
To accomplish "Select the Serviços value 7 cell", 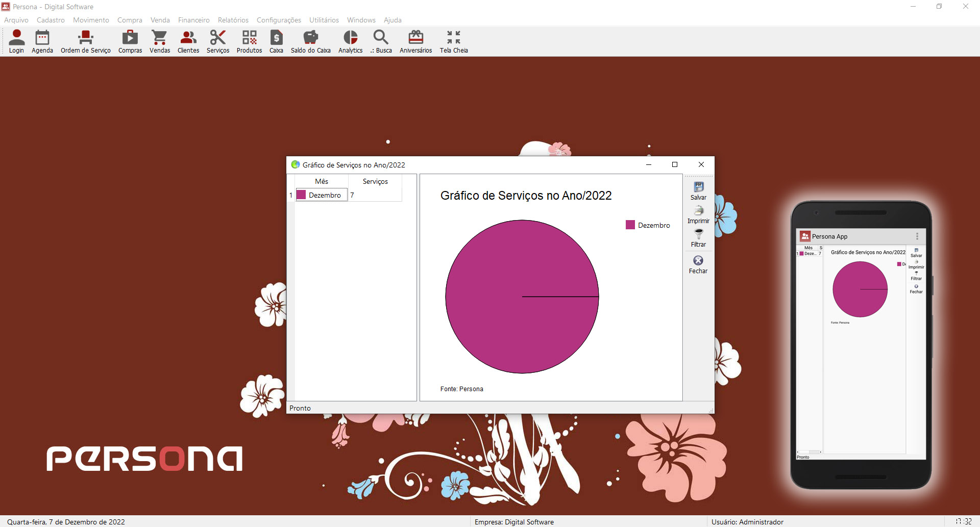I will [375, 195].
